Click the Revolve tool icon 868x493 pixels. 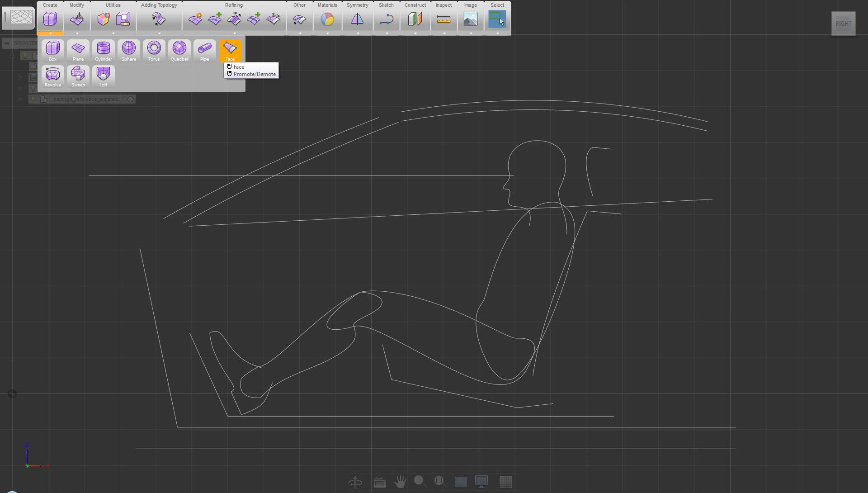point(52,76)
